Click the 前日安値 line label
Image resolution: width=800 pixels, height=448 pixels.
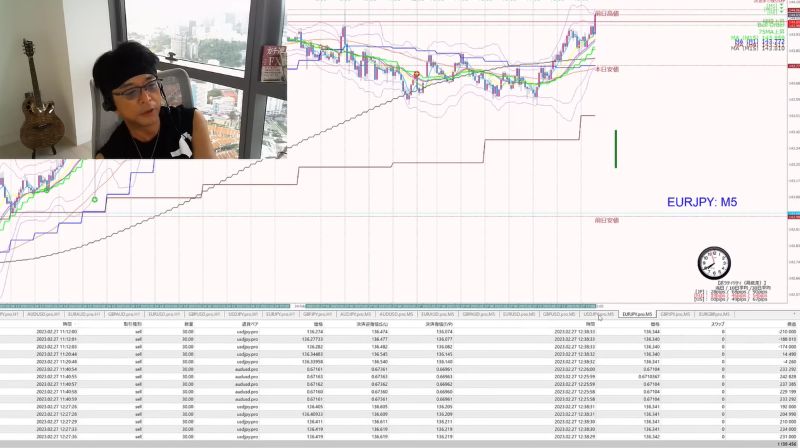607,220
